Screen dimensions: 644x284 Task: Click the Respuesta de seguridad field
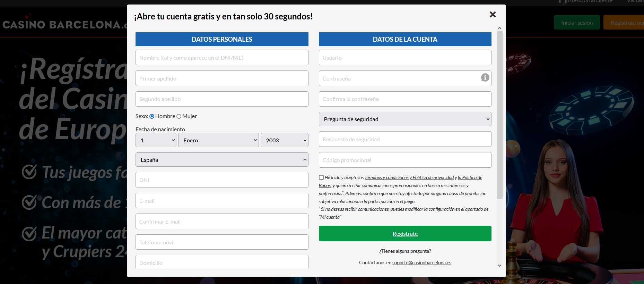(x=405, y=139)
